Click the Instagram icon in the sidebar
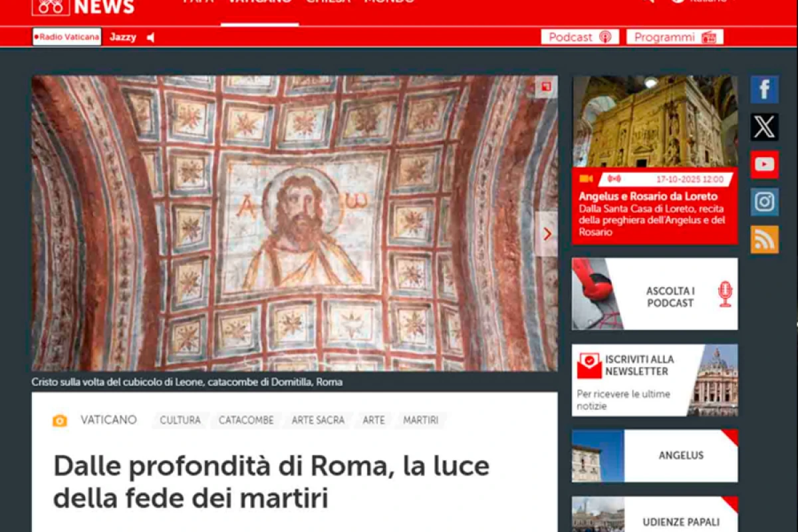Screen dimensions: 798x532 [x=764, y=202]
